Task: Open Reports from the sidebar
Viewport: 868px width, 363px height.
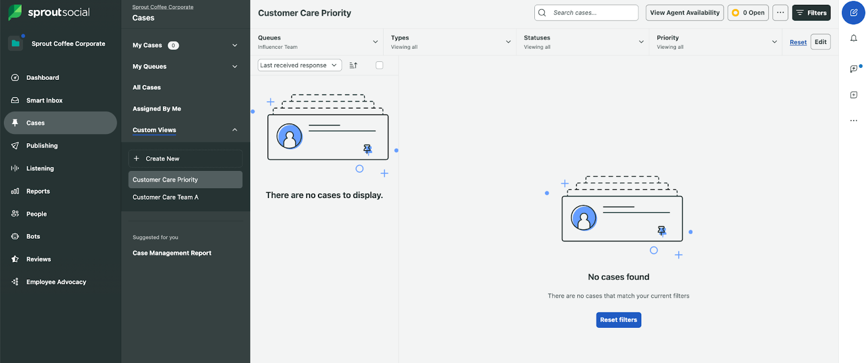Action: [x=38, y=192]
